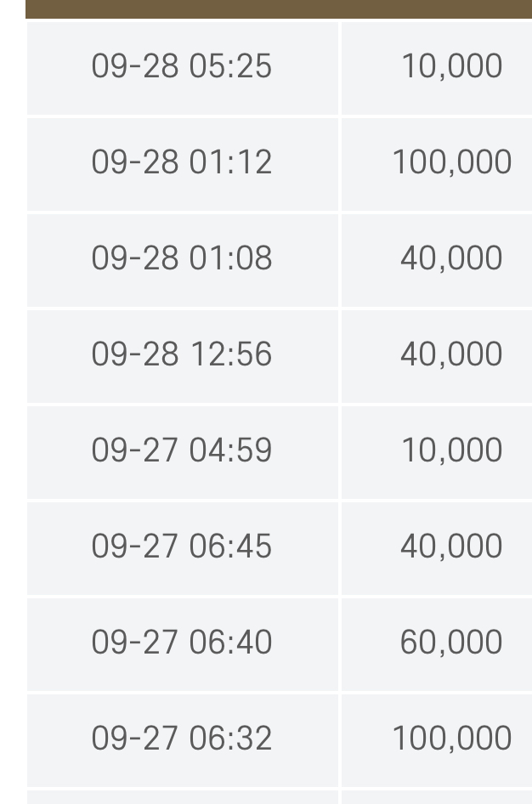Select the amount for 09-28 12:56 entry

click(450, 355)
